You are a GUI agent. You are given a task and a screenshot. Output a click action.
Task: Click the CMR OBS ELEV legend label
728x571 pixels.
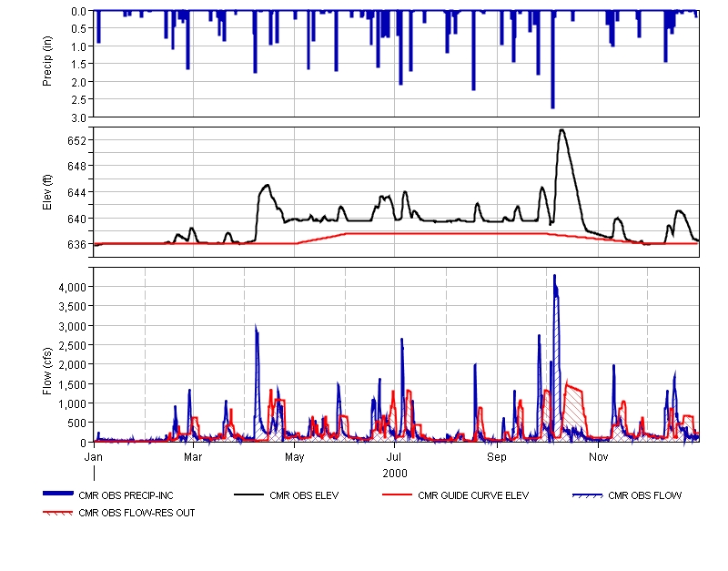pyautogui.click(x=304, y=495)
